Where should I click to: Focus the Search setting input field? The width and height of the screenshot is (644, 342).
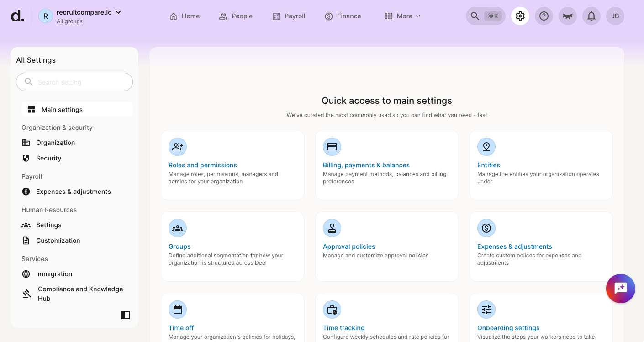[x=74, y=82]
